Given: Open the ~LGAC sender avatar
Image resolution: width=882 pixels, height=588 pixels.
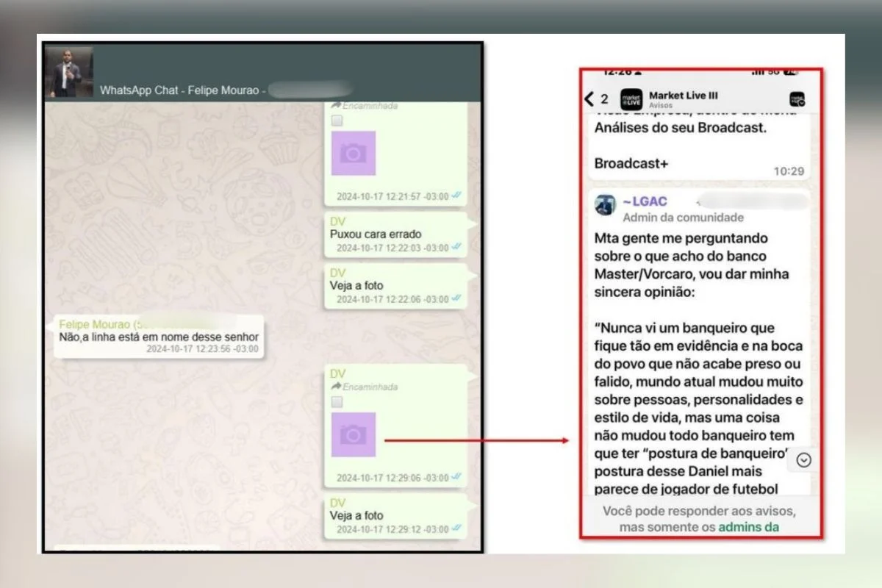Looking at the screenshot, I should [x=606, y=205].
